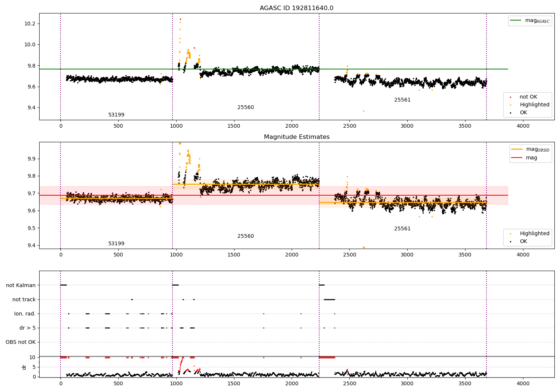Click the dr > 5 row label

(x=28, y=328)
